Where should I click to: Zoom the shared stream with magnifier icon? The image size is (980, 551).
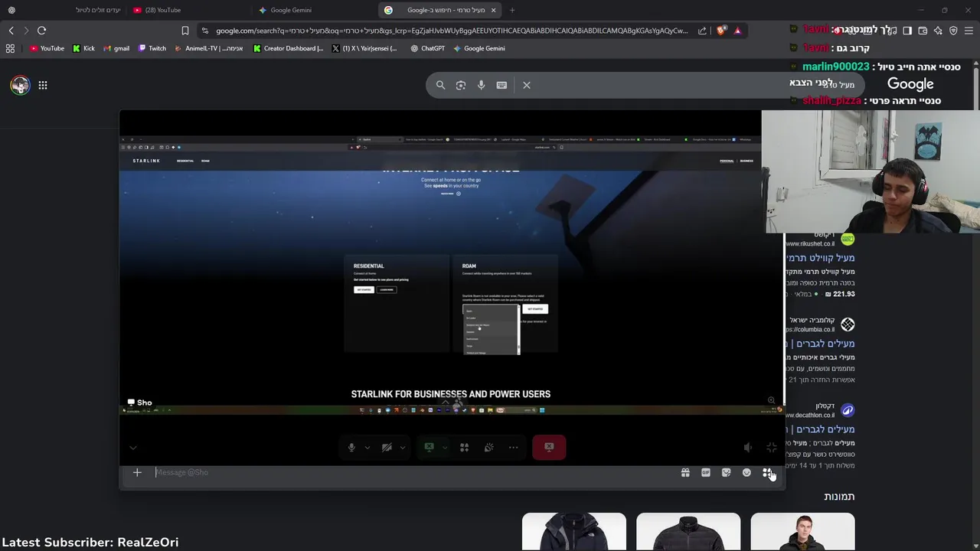[x=771, y=400]
